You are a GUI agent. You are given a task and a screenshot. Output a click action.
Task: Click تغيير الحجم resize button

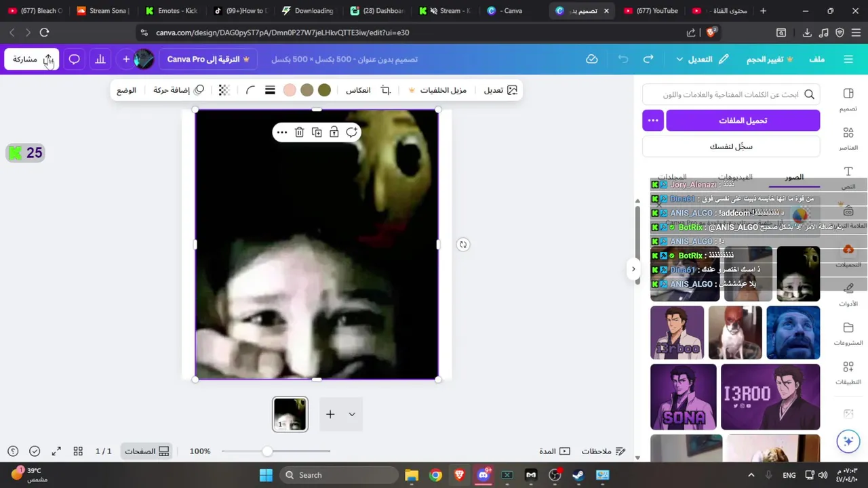point(770,59)
